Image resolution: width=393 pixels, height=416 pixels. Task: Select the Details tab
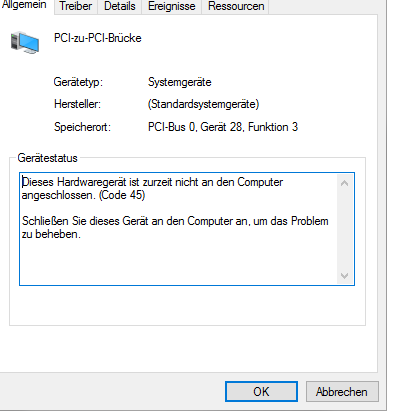(120, 6)
